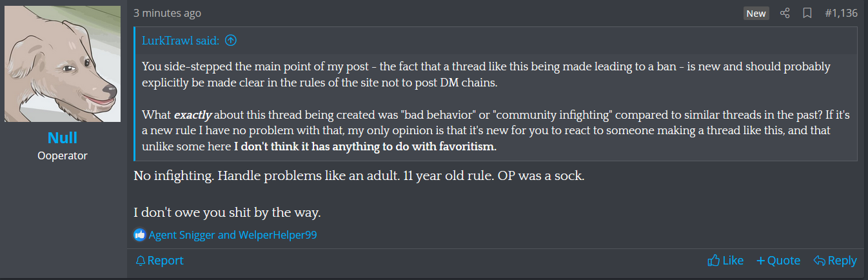868x280 pixels.
Task: Click the "New" post badge
Action: click(x=756, y=14)
